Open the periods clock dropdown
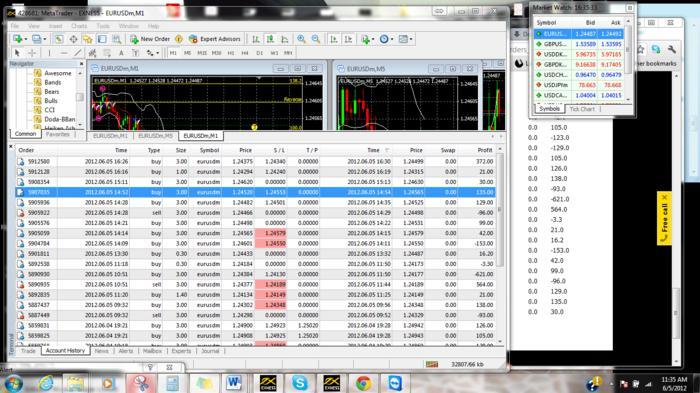 point(386,39)
